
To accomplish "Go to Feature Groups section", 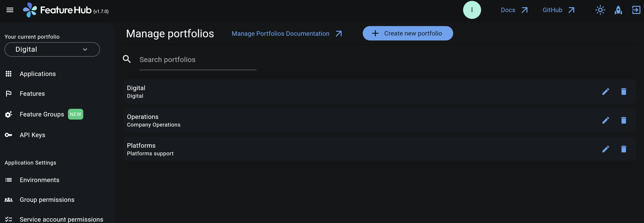I will coord(42,114).
